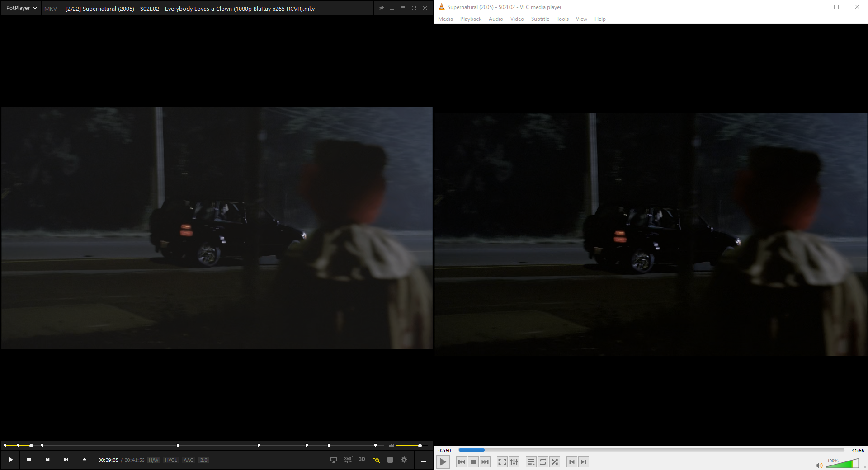The width and height of the screenshot is (868, 470).
Task: Maximize the VLC media player window
Action: (836, 7)
